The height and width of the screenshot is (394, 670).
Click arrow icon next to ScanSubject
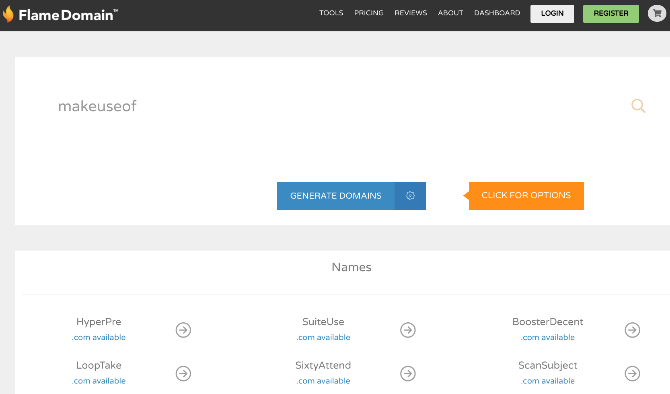(632, 373)
